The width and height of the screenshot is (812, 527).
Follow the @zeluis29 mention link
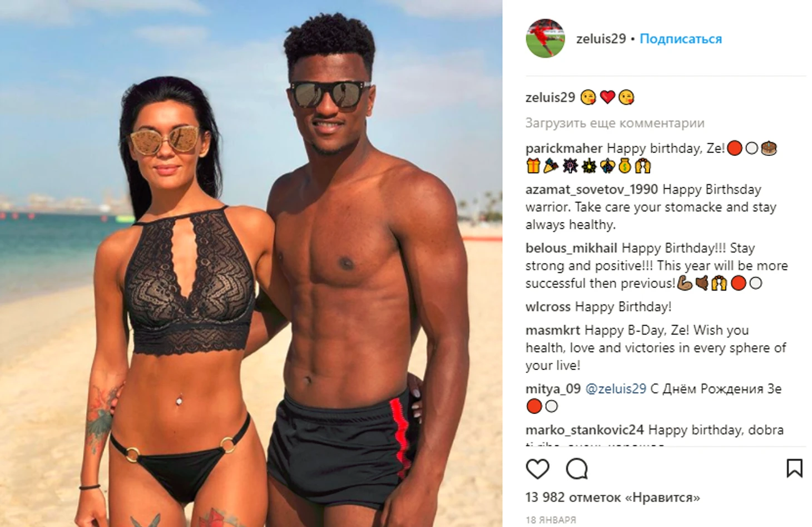pyautogui.click(x=616, y=389)
